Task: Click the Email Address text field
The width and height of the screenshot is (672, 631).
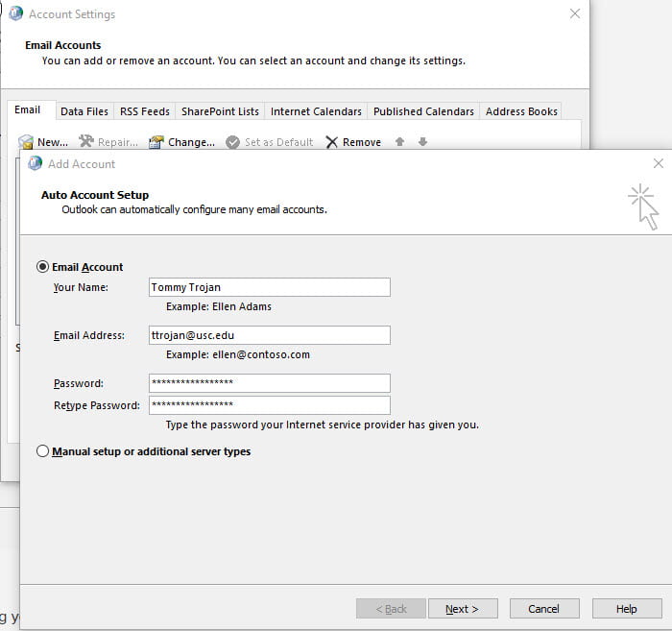Action: pos(269,335)
